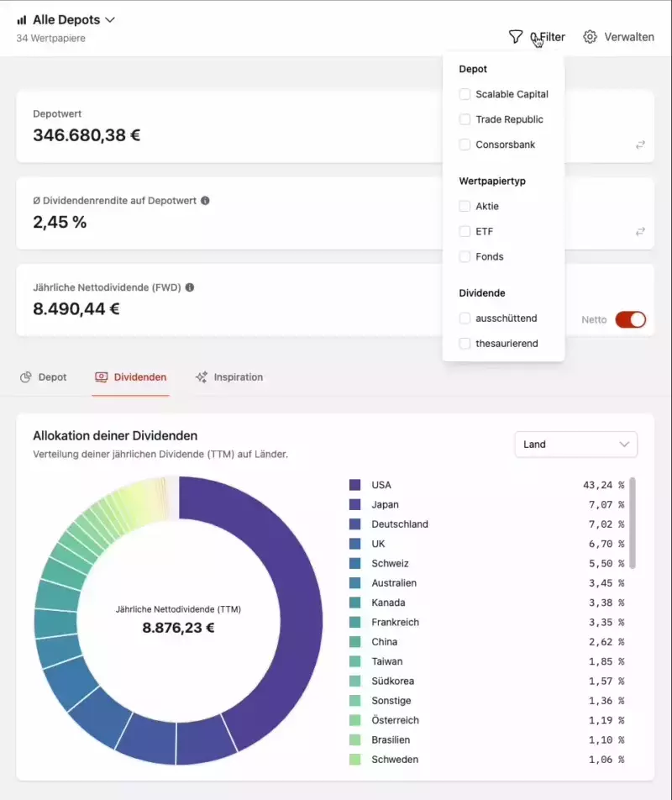The height and width of the screenshot is (800, 672).
Task: Click swap arrows icon in Dividendenrendite card
Action: (x=640, y=231)
